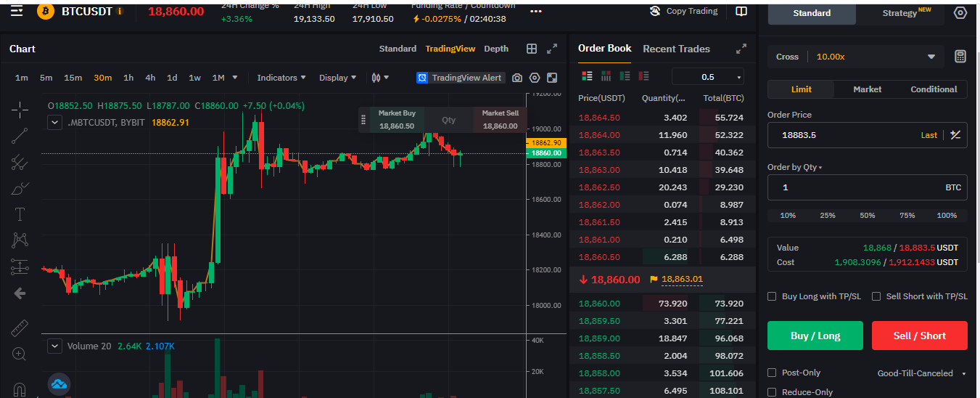Expand the chart panel to fullscreen

pos(552,49)
